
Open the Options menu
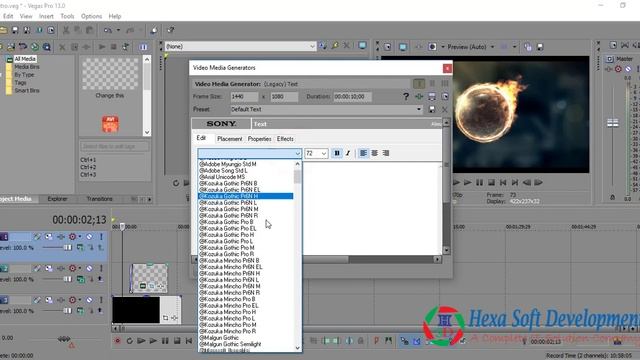pyautogui.click(x=91, y=16)
